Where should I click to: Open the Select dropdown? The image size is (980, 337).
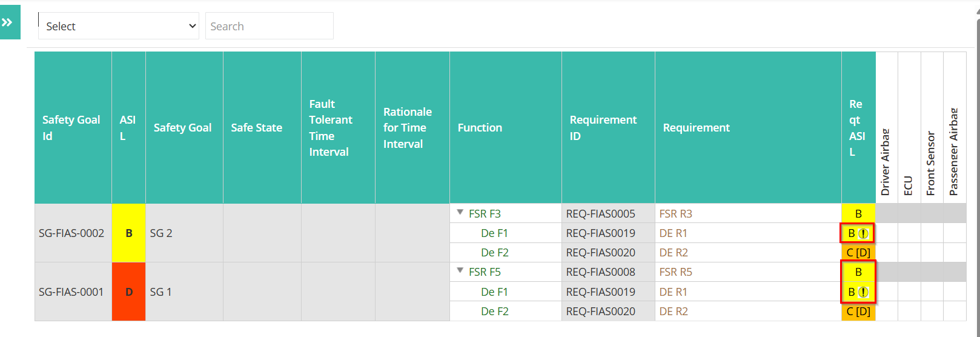coord(119,26)
